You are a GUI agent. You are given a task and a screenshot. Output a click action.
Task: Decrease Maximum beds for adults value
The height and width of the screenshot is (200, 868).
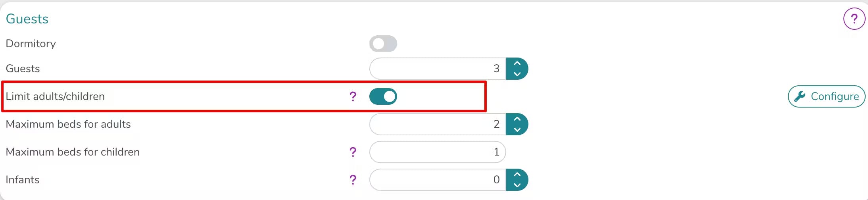pos(517,129)
